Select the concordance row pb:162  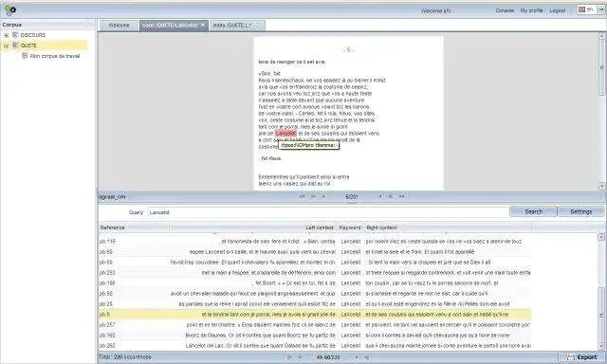(x=315, y=336)
